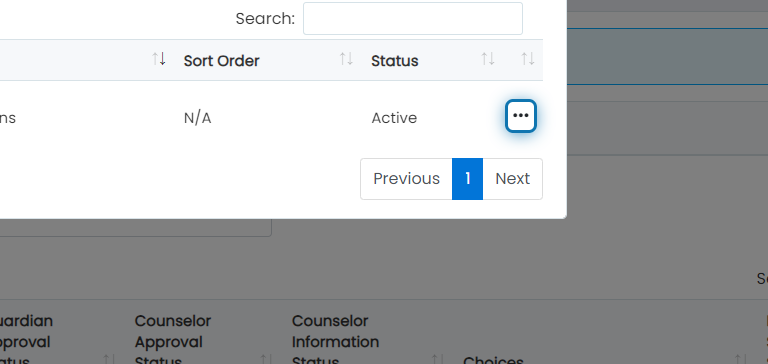The image size is (768, 364).
Task: Select page 1 in pagination
Action: 467,179
